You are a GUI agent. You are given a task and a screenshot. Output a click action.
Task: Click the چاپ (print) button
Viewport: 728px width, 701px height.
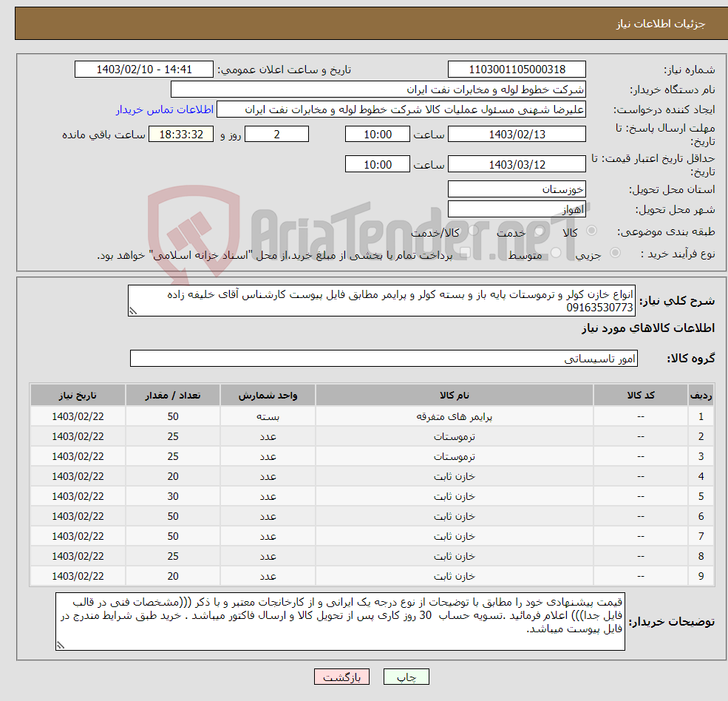406,677
